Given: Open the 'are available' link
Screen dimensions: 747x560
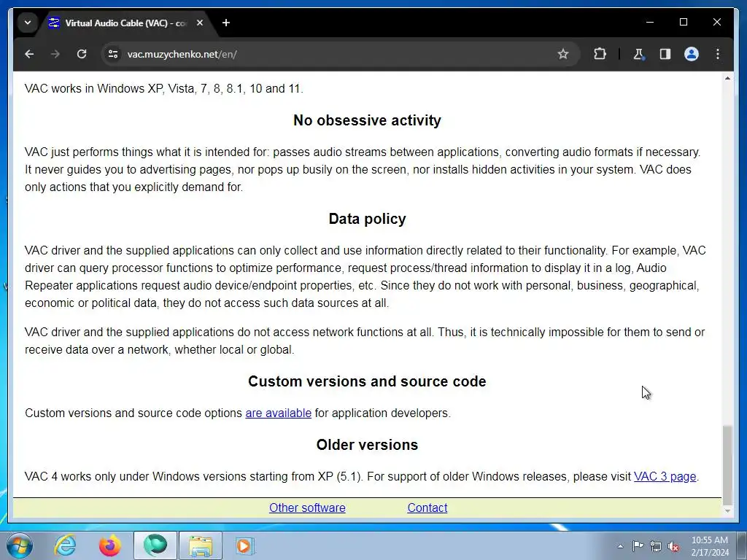Looking at the screenshot, I should 278,413.
